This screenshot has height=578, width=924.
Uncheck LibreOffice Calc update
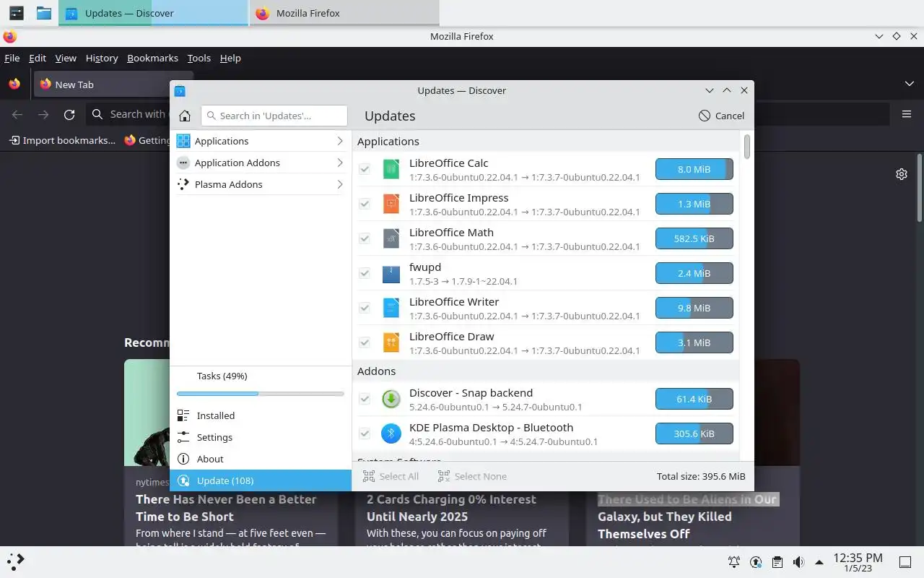click(x=365, y=169)
